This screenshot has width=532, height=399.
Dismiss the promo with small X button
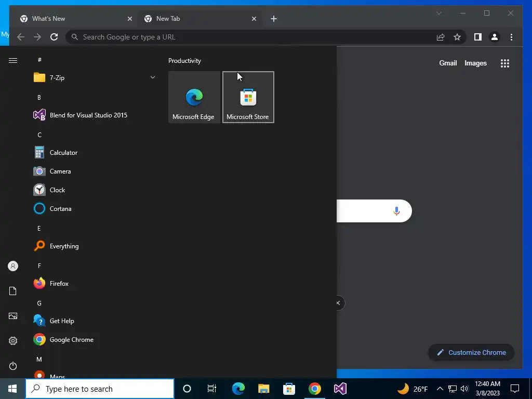pos(338,303)
